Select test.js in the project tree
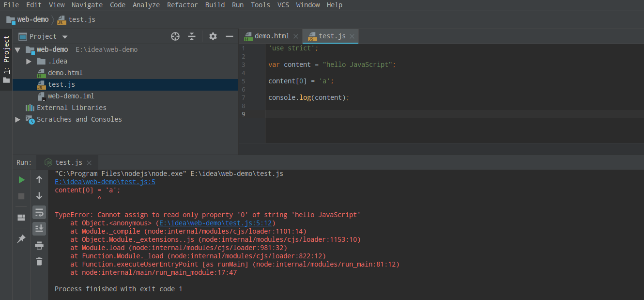 tap(61, 84)
